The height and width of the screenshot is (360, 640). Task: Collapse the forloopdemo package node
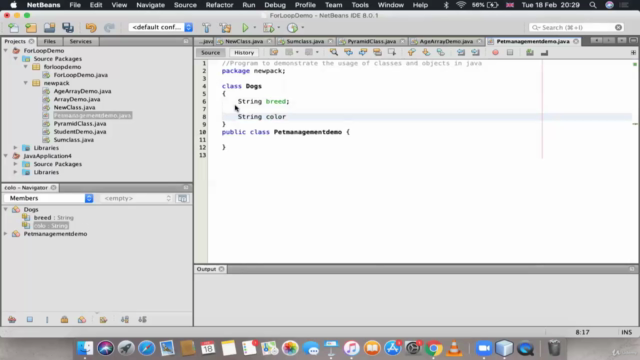click(x=26, y=67)
